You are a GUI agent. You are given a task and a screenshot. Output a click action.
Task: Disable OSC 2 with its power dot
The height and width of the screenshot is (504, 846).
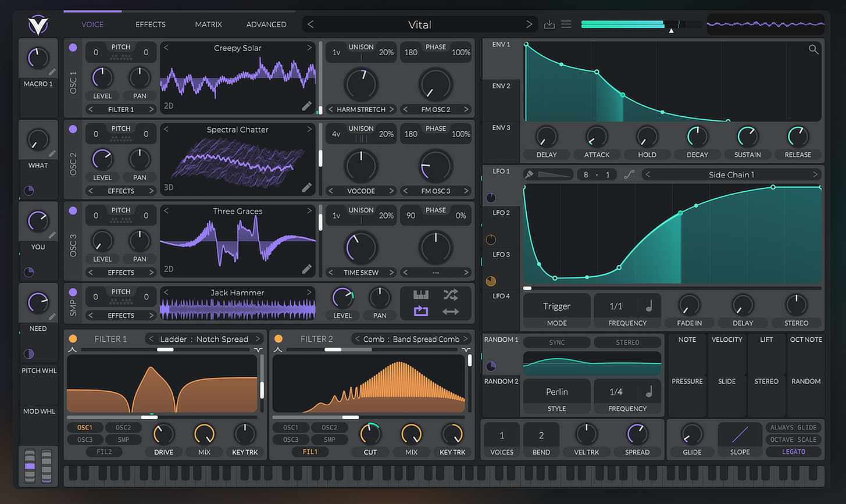tap(73, 129)
